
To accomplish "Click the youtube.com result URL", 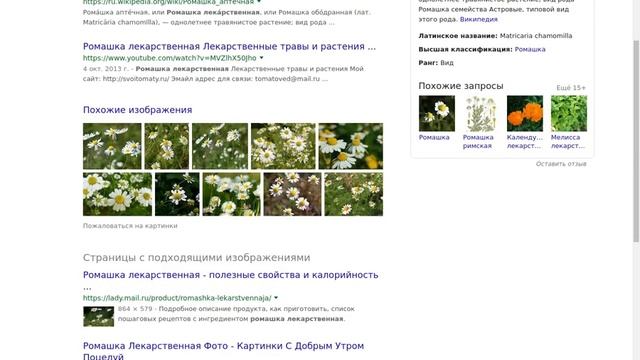I will pyautogui.click(x=170, y=58).
